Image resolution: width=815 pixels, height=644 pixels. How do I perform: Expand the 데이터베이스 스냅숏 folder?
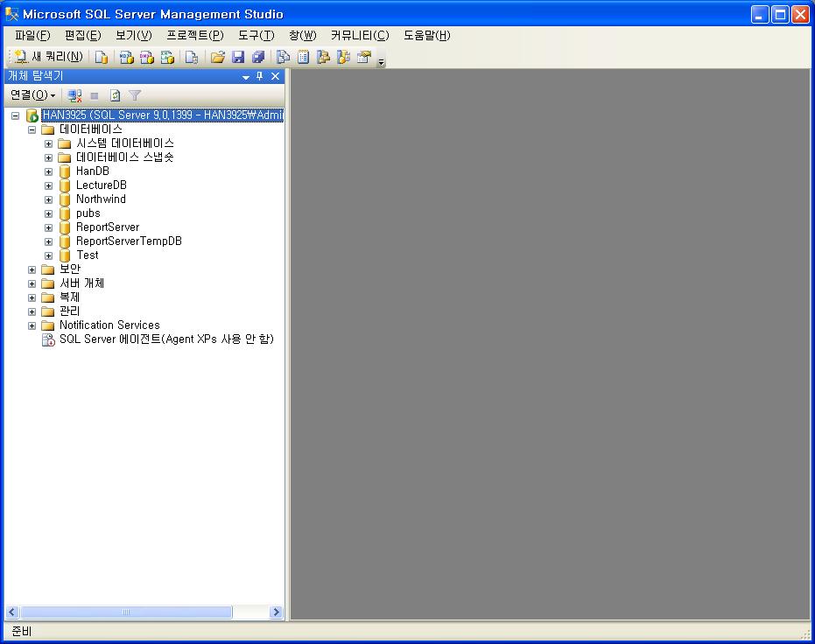click(48, 157)
